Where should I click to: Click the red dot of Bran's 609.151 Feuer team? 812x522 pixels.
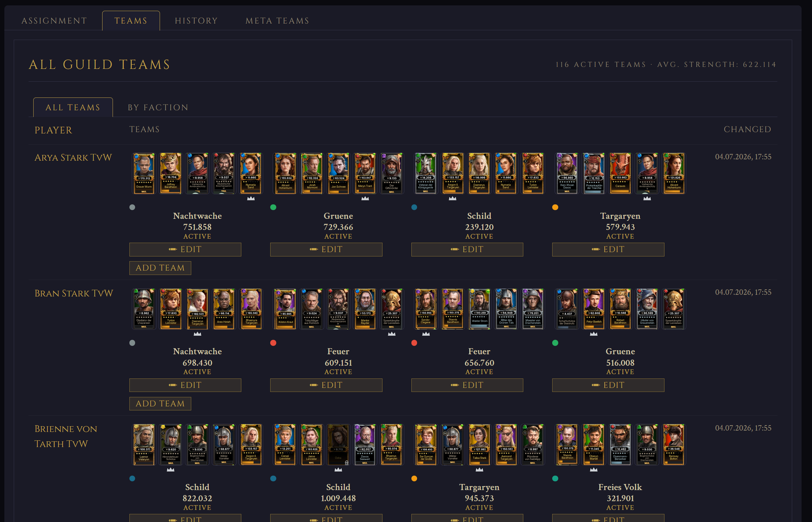(x=273, y=343)
